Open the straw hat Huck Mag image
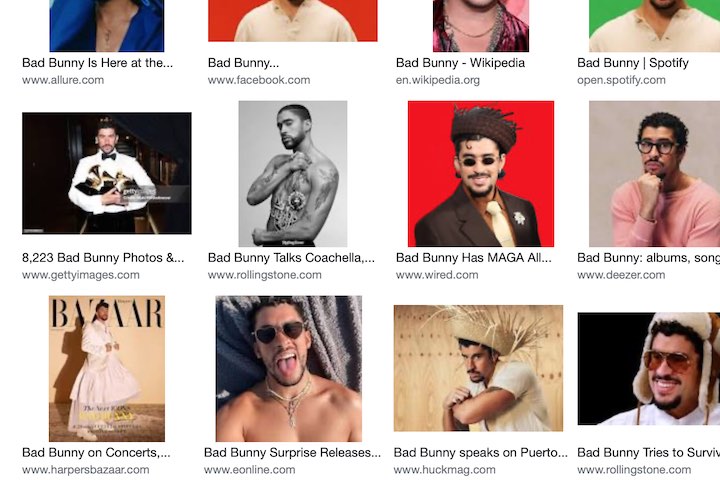720x483 pixels. tap(478, 368)
